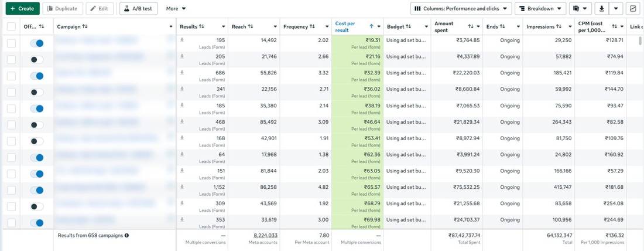The height and width of the screenshot is (251, 644).
Task: Click the Duplicate button
Action: (x=63, y=8)
